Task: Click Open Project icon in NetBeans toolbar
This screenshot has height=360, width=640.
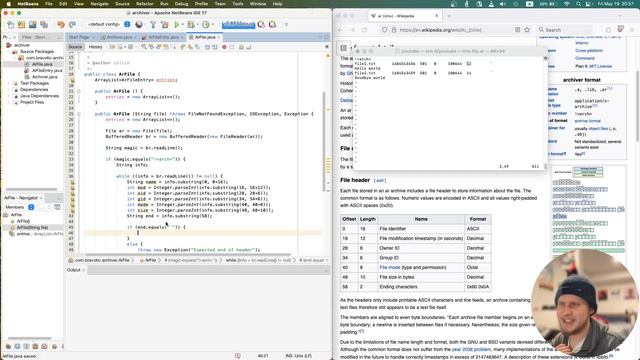Action: 32,24
